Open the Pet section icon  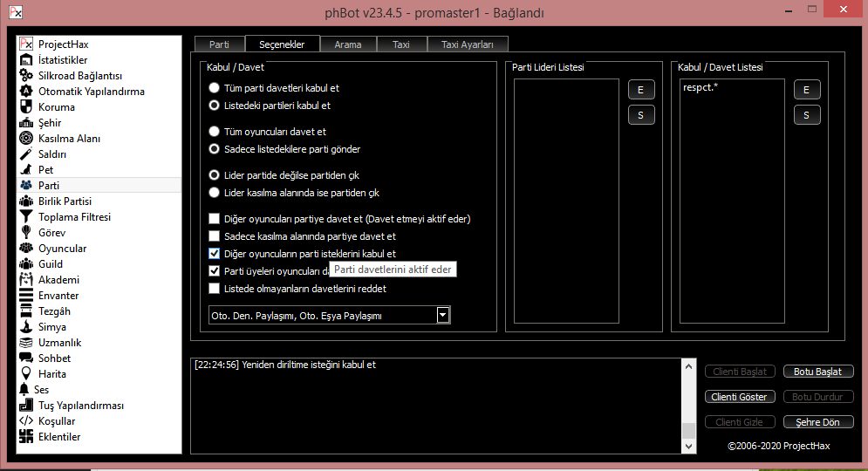pos(26,170)
